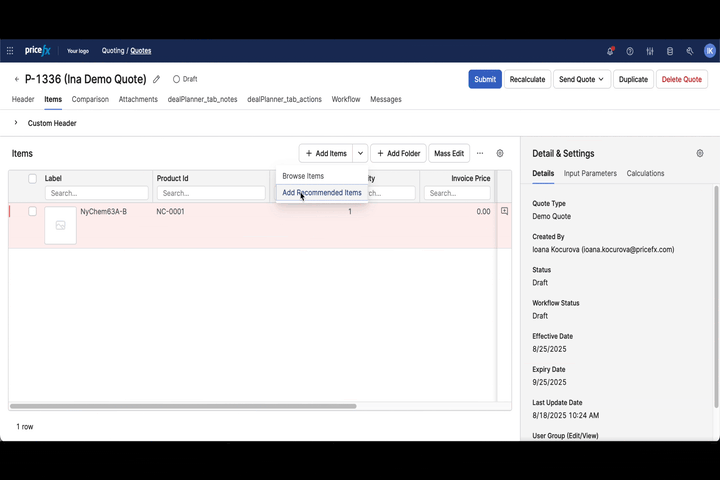720x480 pixels.
Task: Open the Send Quote dropdown
Action: pos(581,79)
